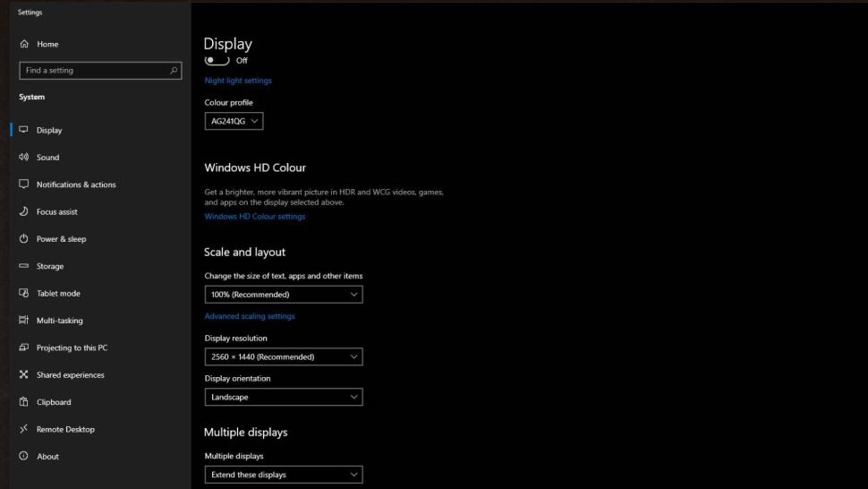Image resolution: width=868 pixels, height=489 pixels.
Task: Open the Extend these displays dropdown
Action: [283, 475]
